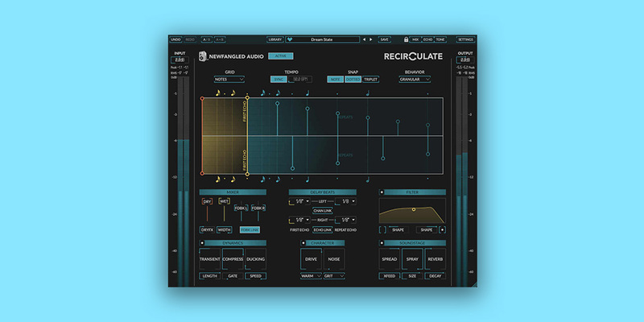The width and height of the screenshot is (644, 322).
Task: Toggle the Character section power dot
Action: pos(303,243)
